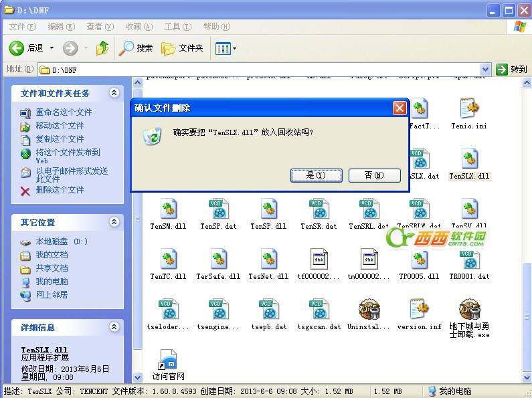Click the Back navigation arrow icon
The height and width of the screenshot is (398, 532).
point(16,48)
